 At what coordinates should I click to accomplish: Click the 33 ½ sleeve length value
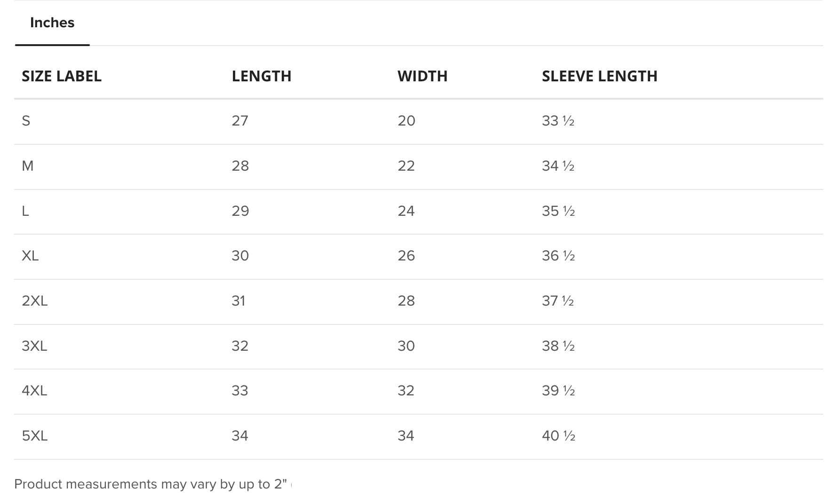(x=558, y=121)
